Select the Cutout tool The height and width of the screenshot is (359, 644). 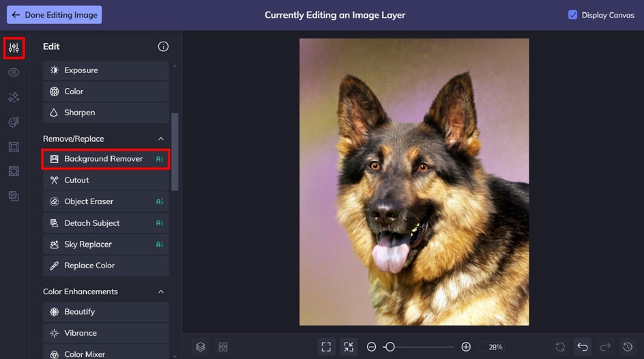106,180
